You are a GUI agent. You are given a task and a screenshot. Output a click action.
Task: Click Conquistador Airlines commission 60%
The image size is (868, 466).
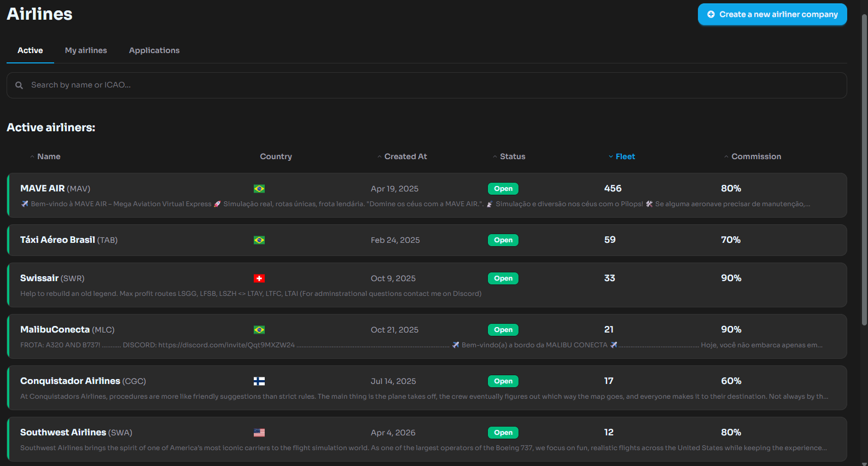[x=731, y=381]
